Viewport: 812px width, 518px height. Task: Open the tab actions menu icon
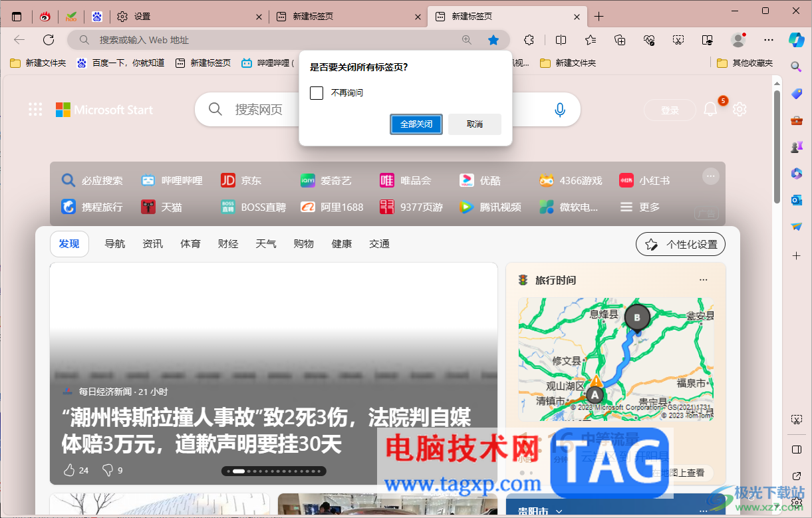pyautogui.click(x=17, y=17)
